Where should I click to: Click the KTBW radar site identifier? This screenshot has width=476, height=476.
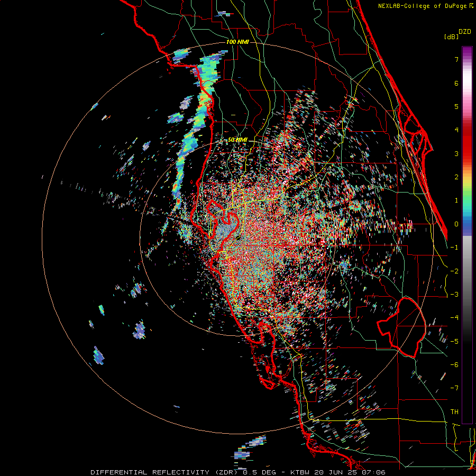(301, 472)
